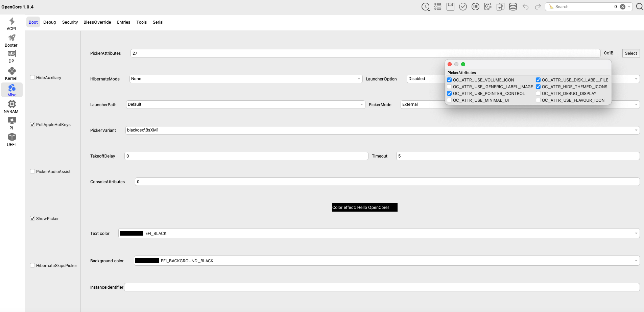Check OC_ATTR_DEBUG_DISPLAY checkbox
Image resolution: width=644 pixels, height=312 pixels.
[x=538, y=93]
